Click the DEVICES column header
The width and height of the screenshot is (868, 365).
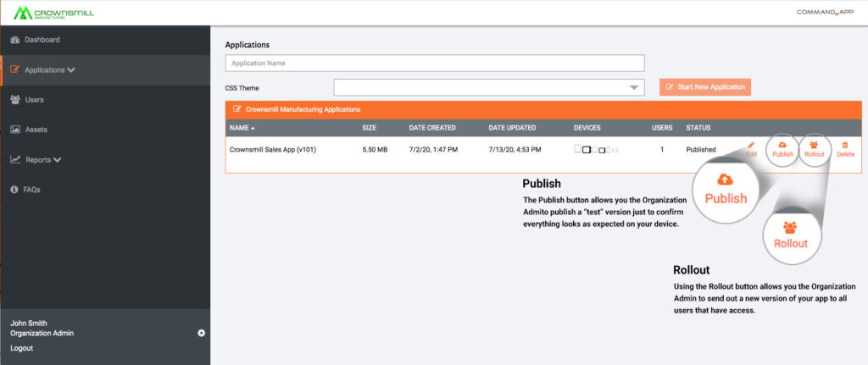pos(587,128)
